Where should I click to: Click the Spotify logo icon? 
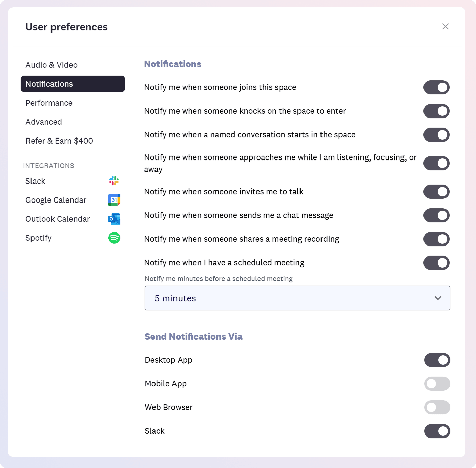point(114,238)
